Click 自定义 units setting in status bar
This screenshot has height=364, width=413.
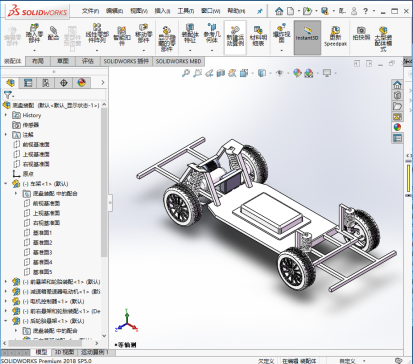(347, 361)
